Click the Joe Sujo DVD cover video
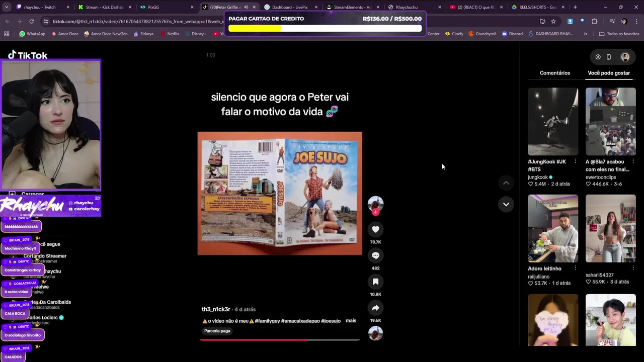The image size is (644, 362). click(x=280, y=194)
